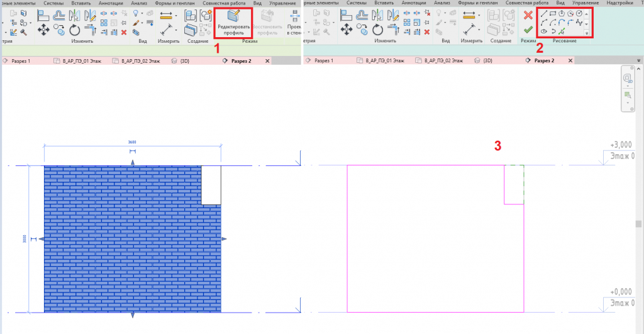This screenshot has width=644, height=334.
Task: Open the Измерить dropdown in the left ribbon
Action: pyautogui.click(x=175, y=15)
